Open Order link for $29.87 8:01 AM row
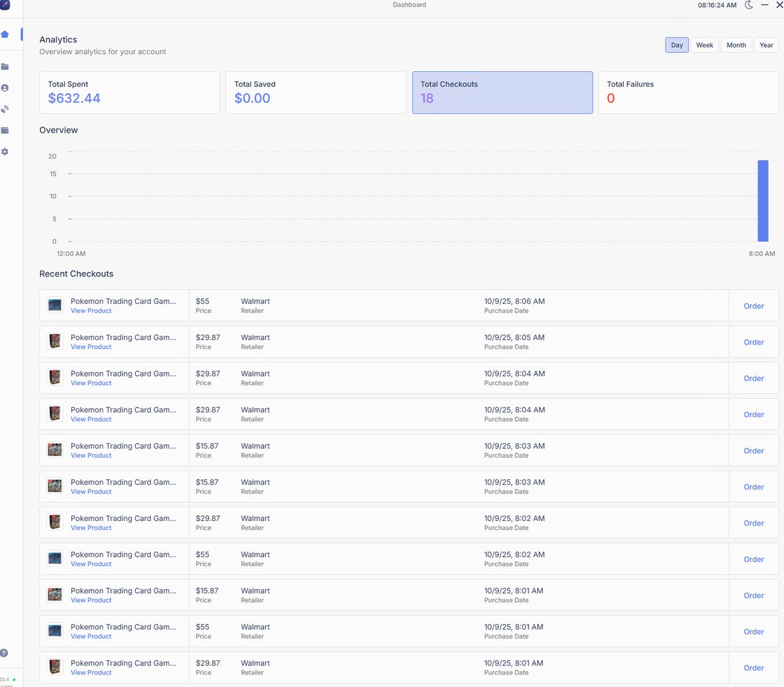The width and height of the screenshot is (784, 687). pyautogui.click(x=754, y=668)
